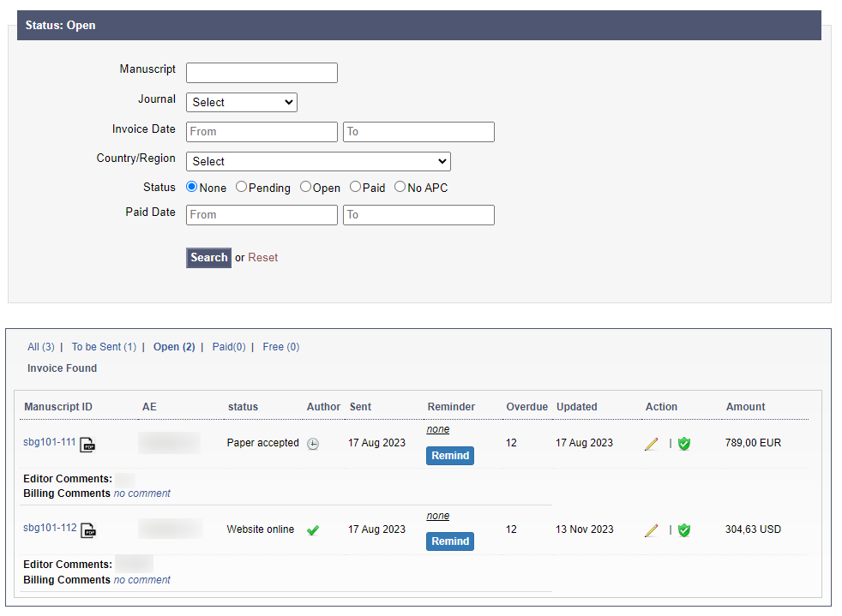Image resolution: width=842 pixels, height=616 pixels.
Task: Choose the No APC status option
Action: pos(400,187)
